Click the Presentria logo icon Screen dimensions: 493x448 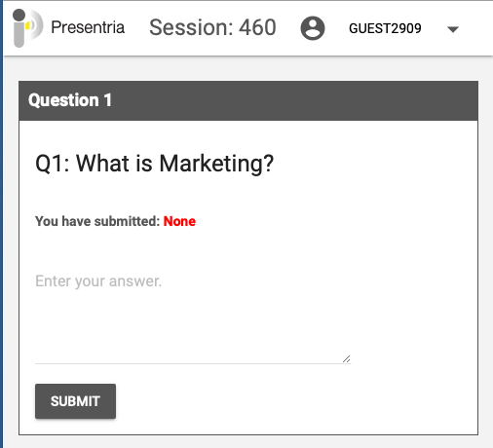coord(27,28)
